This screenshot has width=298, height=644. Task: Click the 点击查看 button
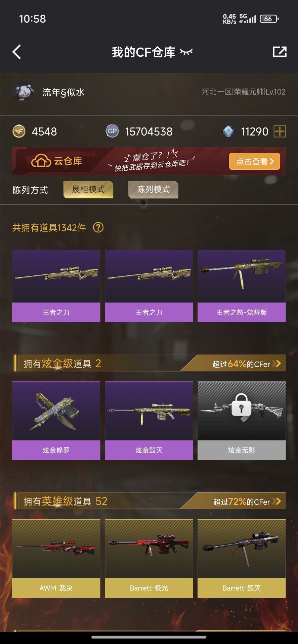coord(255,161)
